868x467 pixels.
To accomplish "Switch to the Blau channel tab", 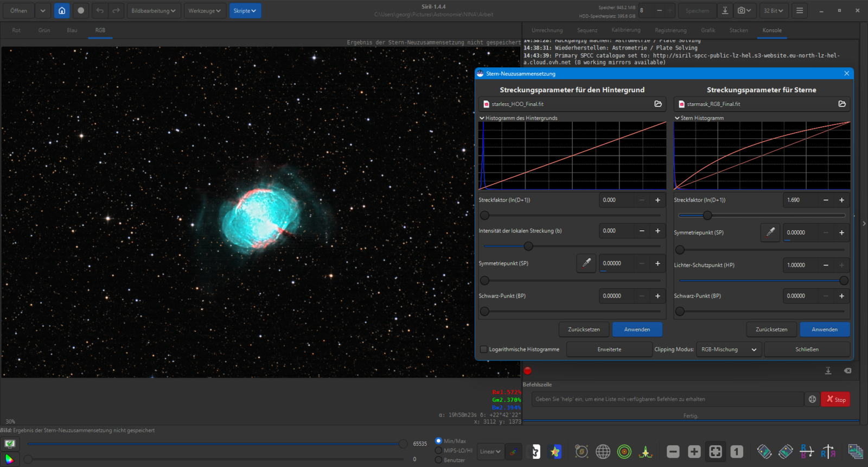I will (x=72, y=30).
